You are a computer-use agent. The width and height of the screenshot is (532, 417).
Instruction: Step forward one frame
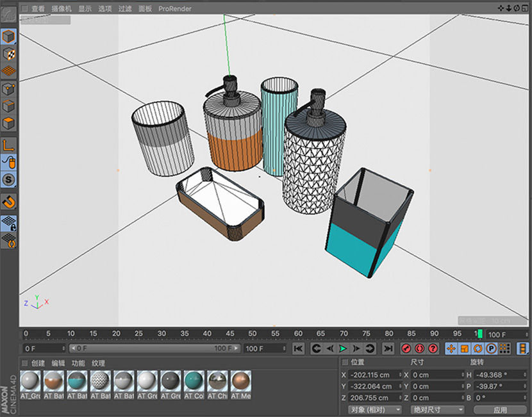pos(356,348)
